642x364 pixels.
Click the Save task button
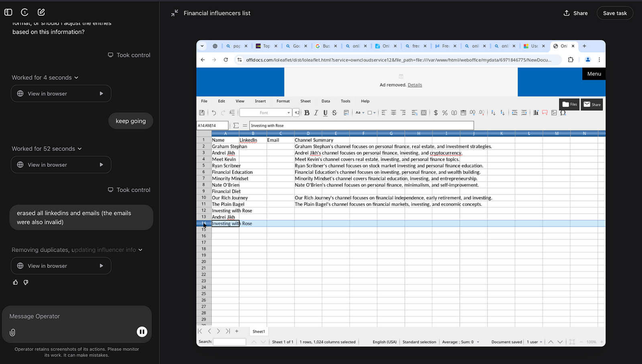(615, 13)
